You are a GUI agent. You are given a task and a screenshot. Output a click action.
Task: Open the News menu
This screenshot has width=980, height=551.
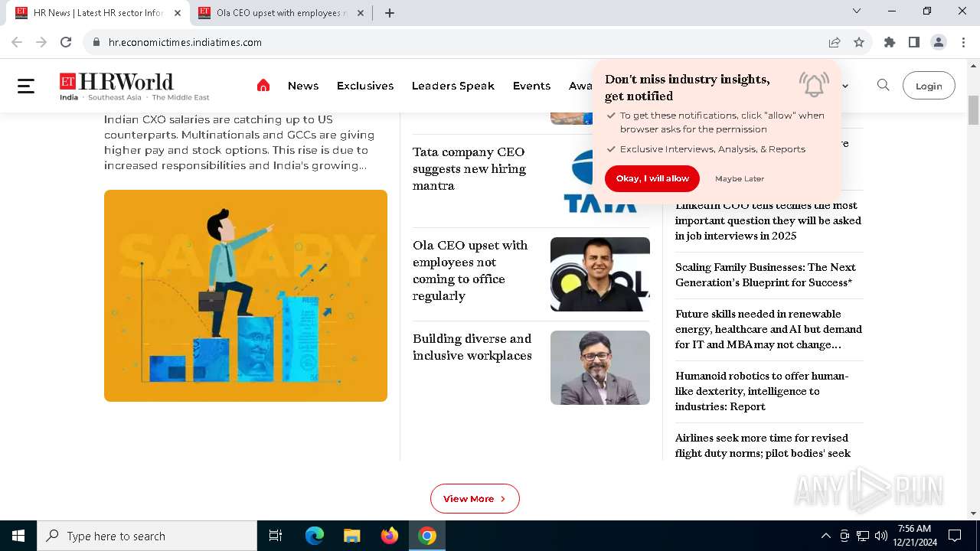pyautogui.click(x=303, y=86)
